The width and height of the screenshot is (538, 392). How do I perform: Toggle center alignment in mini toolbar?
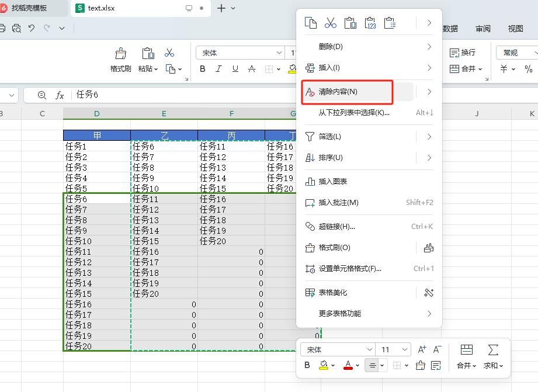pos(372,365)
